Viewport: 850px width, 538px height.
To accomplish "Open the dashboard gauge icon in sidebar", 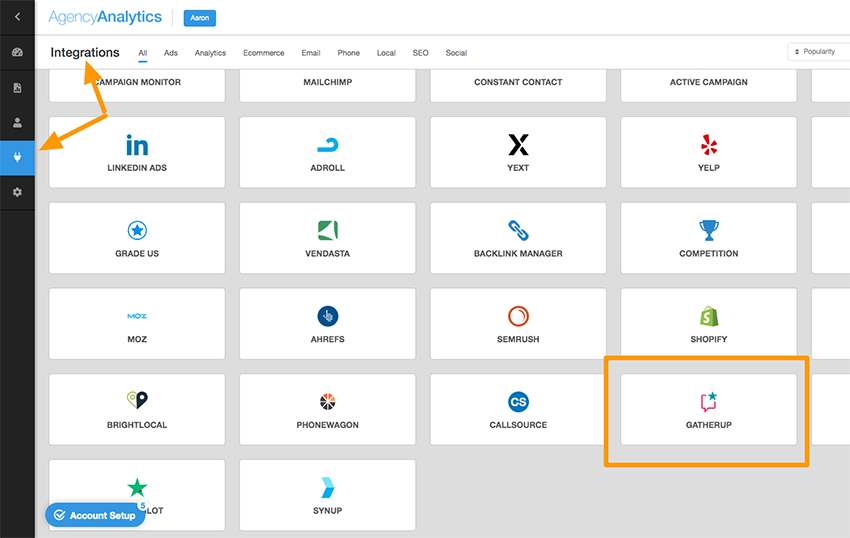I will tap(17, 53).
